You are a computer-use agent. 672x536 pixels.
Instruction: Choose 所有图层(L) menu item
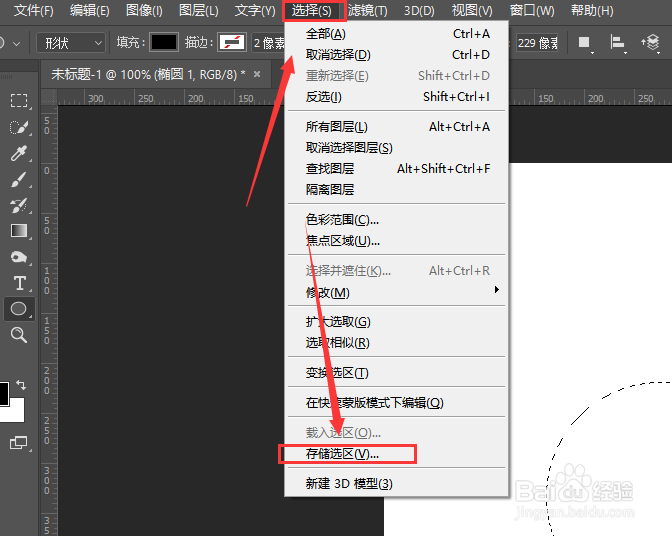click(x=397, y=127)
